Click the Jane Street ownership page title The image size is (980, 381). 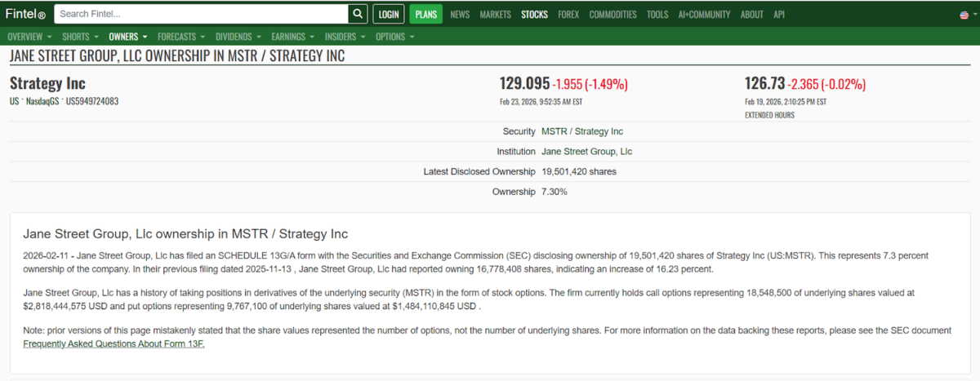pyautogui.click(x=177, y=56)
